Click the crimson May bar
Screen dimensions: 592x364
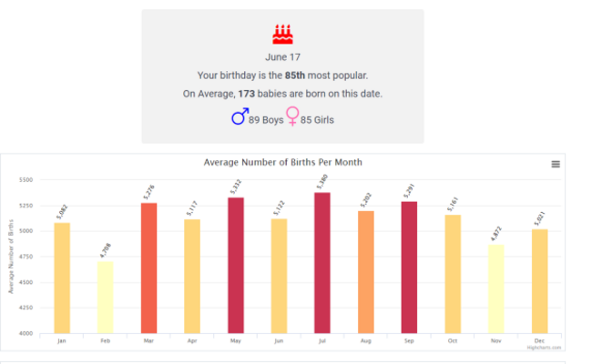point(235,265)
